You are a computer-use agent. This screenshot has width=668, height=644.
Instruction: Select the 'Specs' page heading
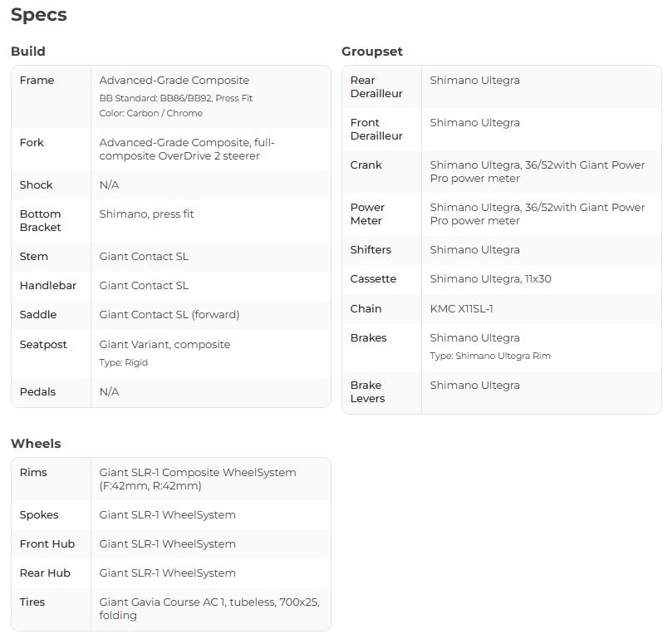[x=39, y=15]
